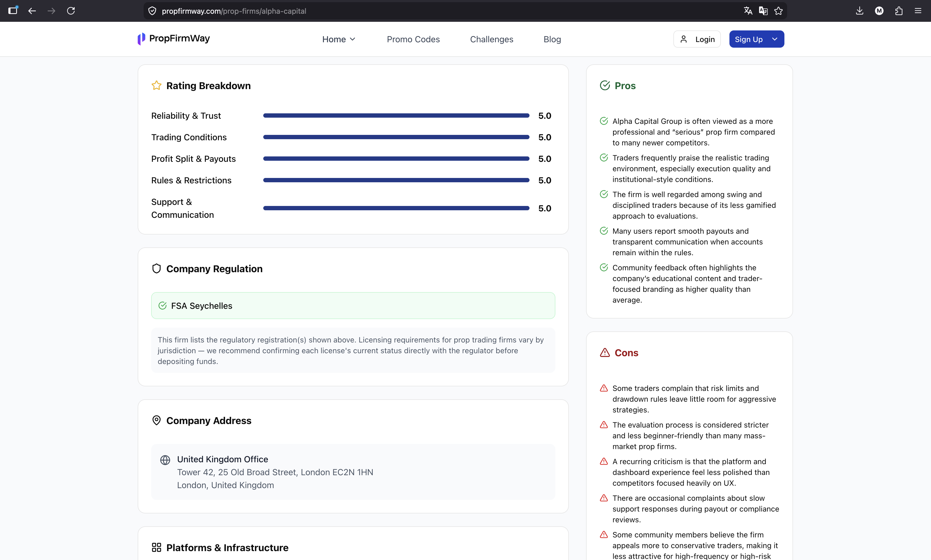931x560 pixels.
Task: Open the extensions puzzle icon
Action: 899,11
